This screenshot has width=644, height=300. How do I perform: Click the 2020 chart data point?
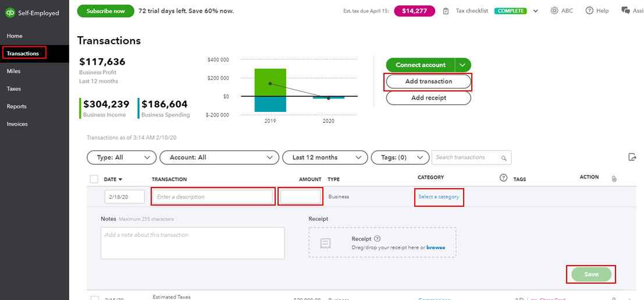pos(328,98)
